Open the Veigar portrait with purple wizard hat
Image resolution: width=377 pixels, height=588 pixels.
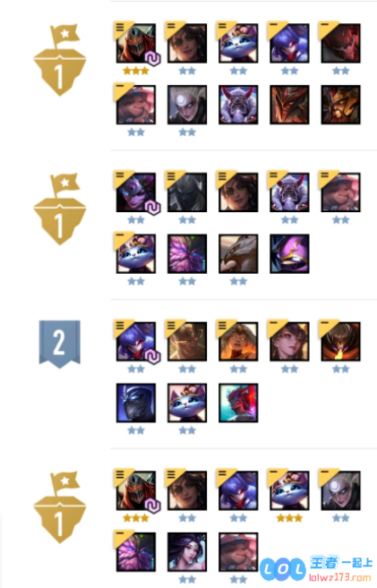pos(289,254)
